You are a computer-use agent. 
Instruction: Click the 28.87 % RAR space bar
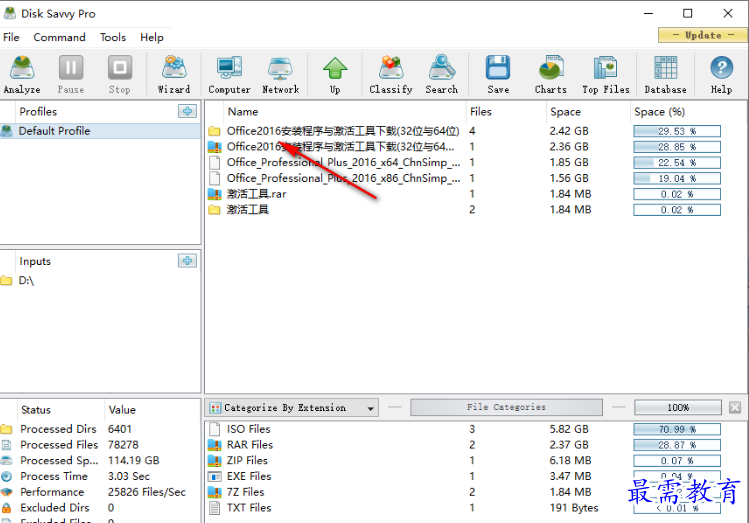tap(677, 445)
